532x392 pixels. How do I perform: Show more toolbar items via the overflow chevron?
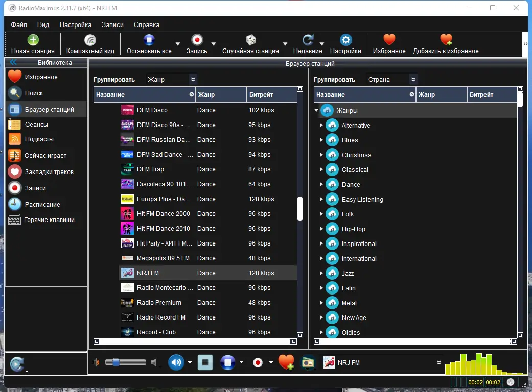(525, 44)
